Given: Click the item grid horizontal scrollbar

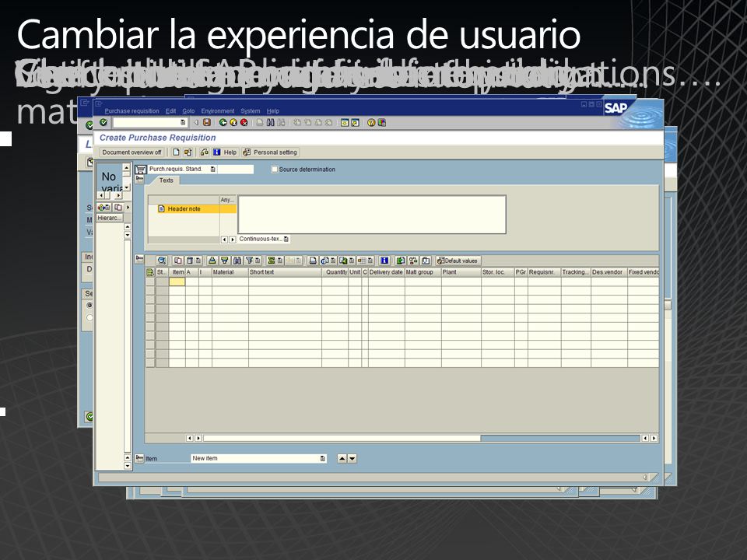Looking at the screenshot, I should (x=422, y=438).
